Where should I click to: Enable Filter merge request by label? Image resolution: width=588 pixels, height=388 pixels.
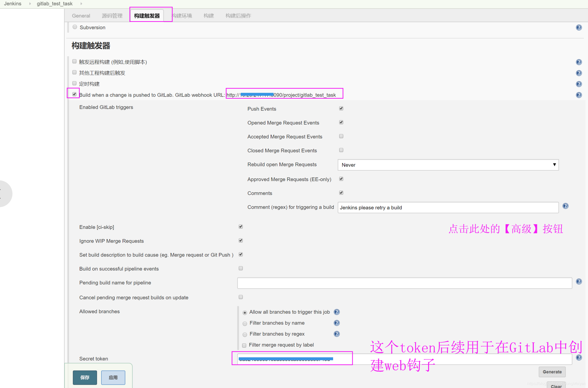[x=244, y=345]
